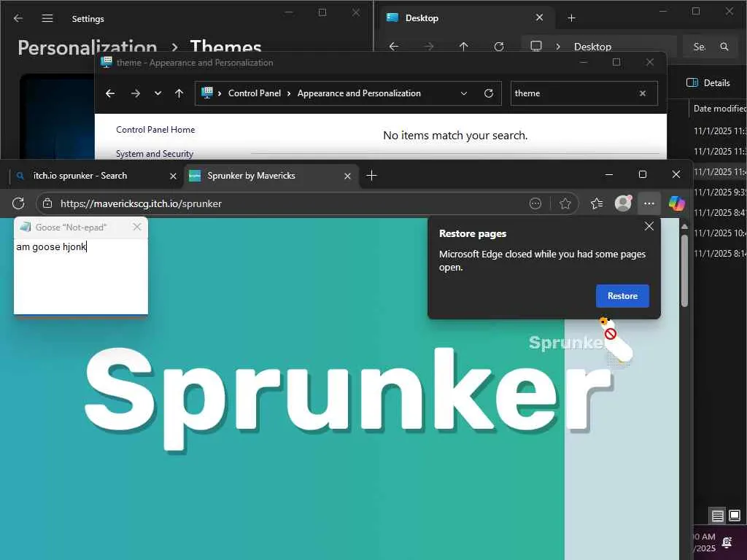This screenshot has height=560, width=747.
Task: Open Settings hamburger navigation menu
Action: [47, 18]
